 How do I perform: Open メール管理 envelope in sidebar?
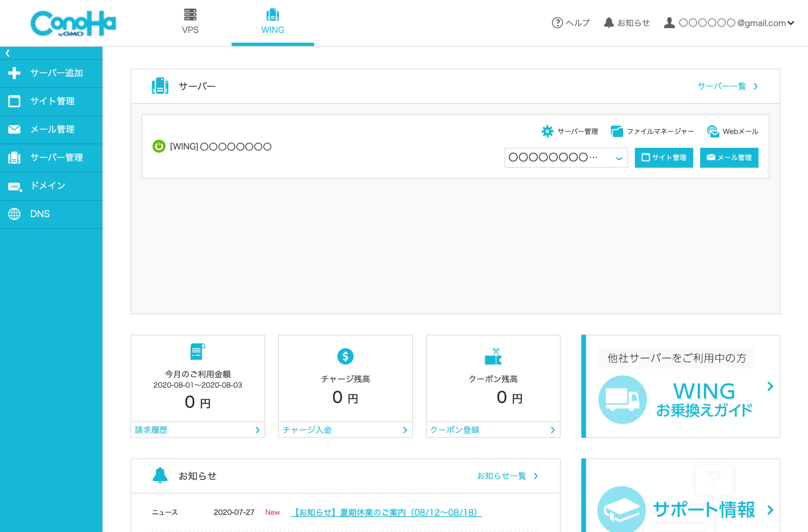pos(14,129)
